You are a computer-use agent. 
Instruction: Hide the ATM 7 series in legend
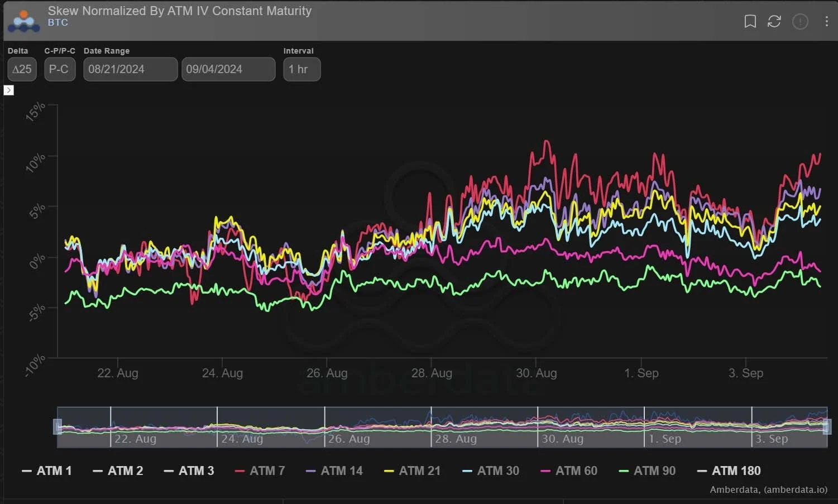[260, 471]
